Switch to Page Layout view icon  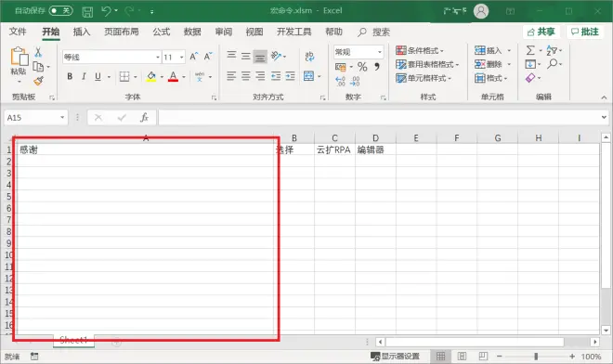(462, 356)
